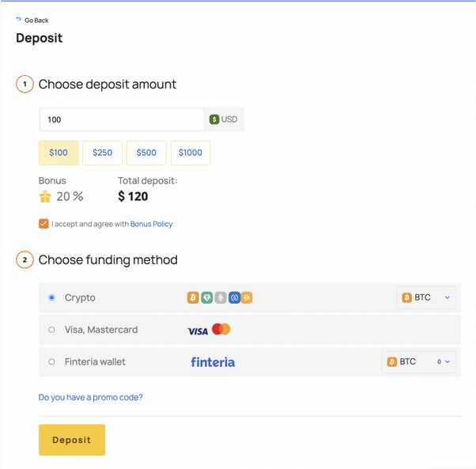Screen dimensions: 476x469
Task: Open the Bonus Policy link
Action: point(151,224)
